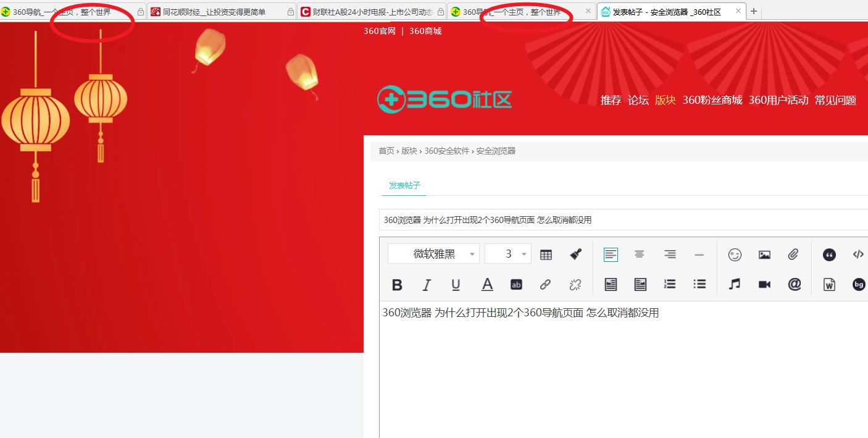Open the font size 3 dropdown
868x438 pixels.
click(x=508, y=254)
